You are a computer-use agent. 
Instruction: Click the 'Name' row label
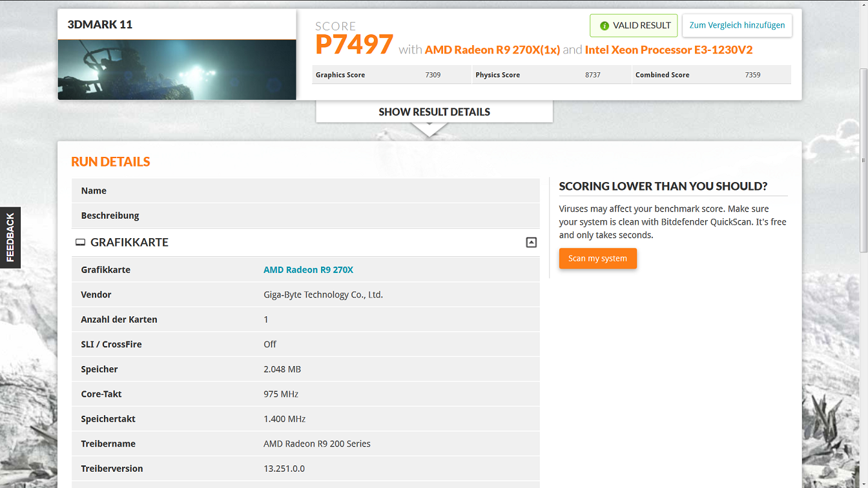click(94, 191)
